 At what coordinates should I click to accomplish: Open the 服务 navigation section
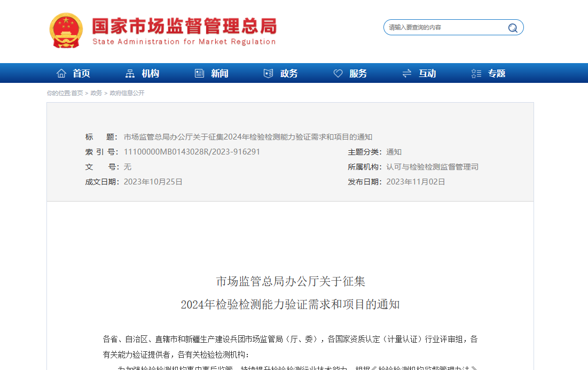pyautogui.click(x=358, y=73)
